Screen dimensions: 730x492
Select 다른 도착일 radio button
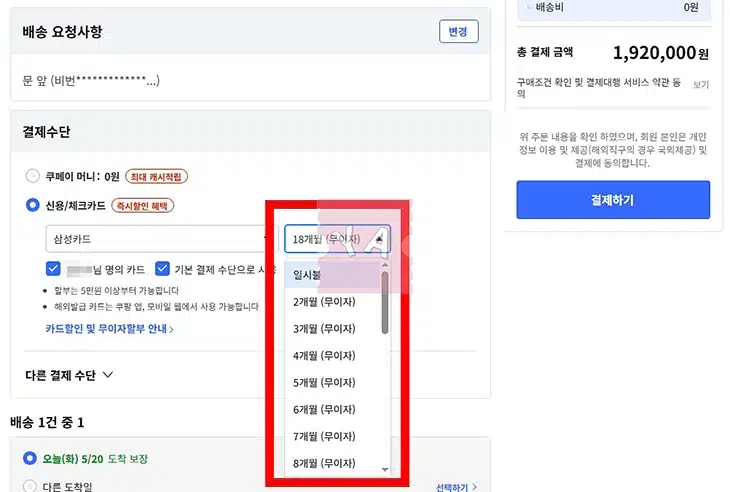(30, 486)
